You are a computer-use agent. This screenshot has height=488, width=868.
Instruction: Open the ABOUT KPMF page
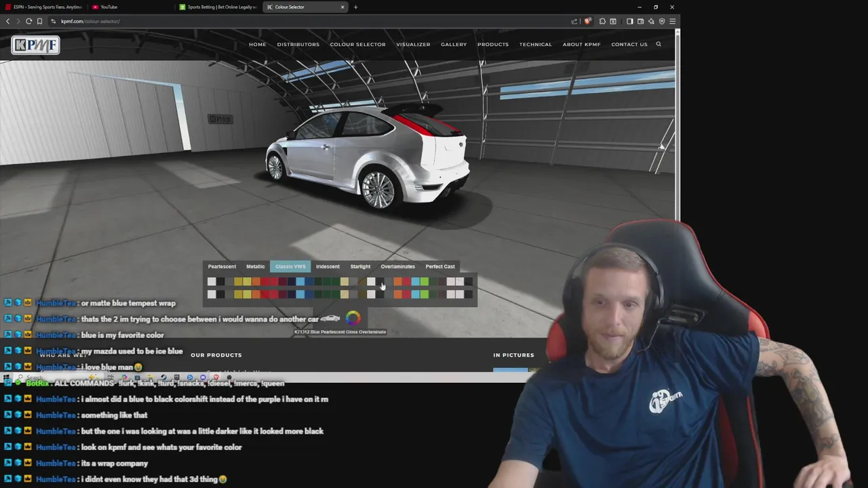coord(582,44)
